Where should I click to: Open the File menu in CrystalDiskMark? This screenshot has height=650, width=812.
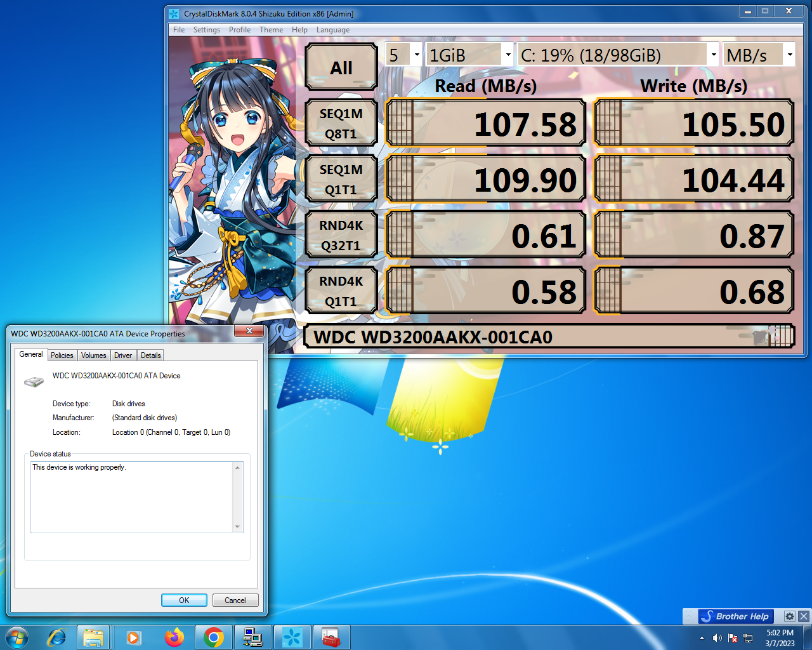(x=179, y=30)
